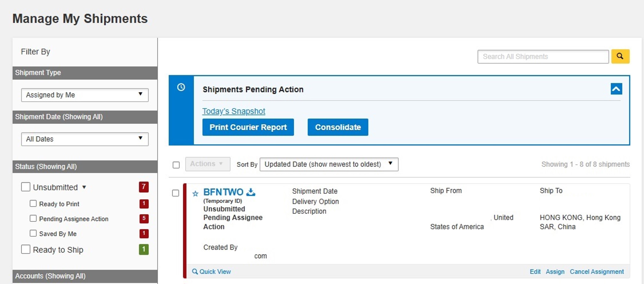Viewport: 644px width, 284px height.
Task: Check the Ready to Ship filter
Action: (x=26, y=249)
